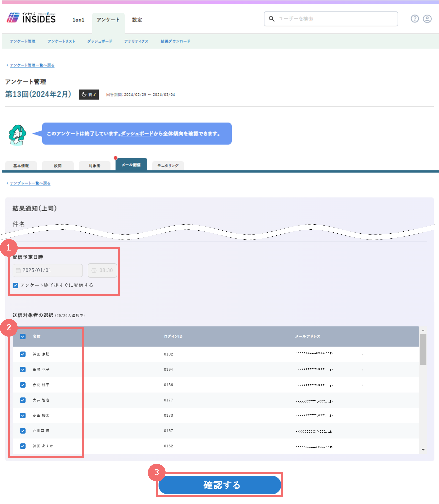Go to アナリティクス submenu
The image size is (439, 504).
(x=136, y=41)
